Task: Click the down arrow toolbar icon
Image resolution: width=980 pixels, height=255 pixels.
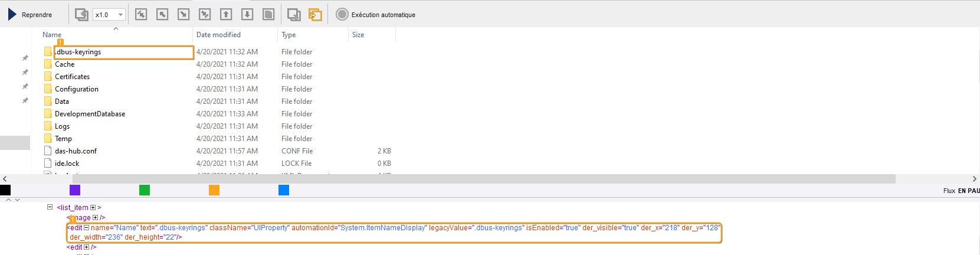Action: (x=247, y=15)
